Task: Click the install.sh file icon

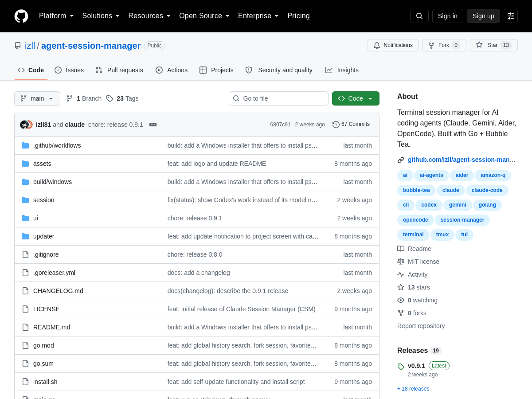Action: (25, 382)
